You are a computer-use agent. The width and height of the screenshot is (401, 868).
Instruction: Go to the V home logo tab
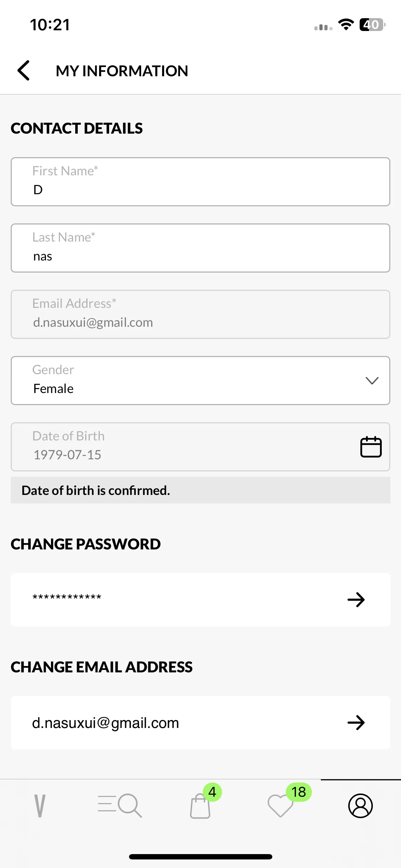40,806
